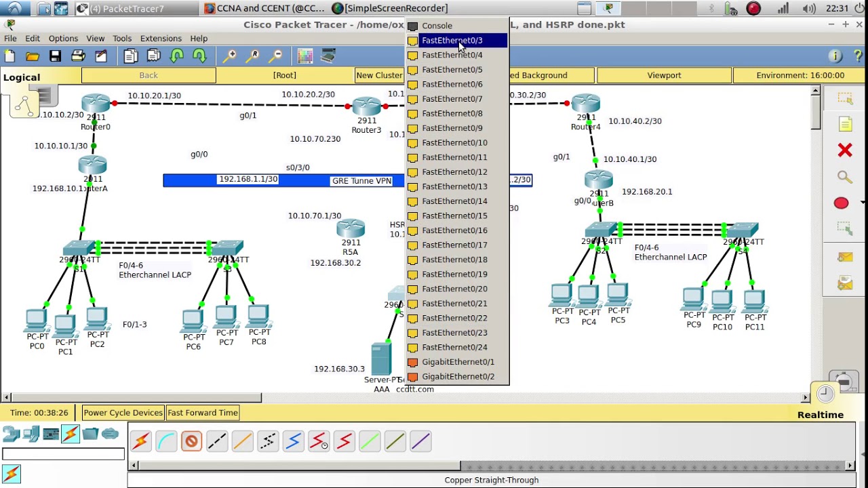868x488 pixels.
Task: Select the red Delete X tool
Action: coord(844,150)
